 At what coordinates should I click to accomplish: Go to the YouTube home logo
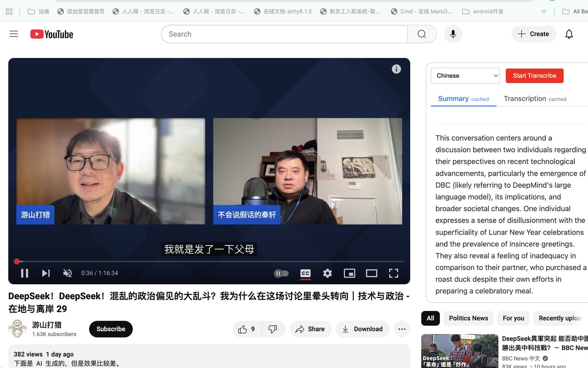[52, 34]
